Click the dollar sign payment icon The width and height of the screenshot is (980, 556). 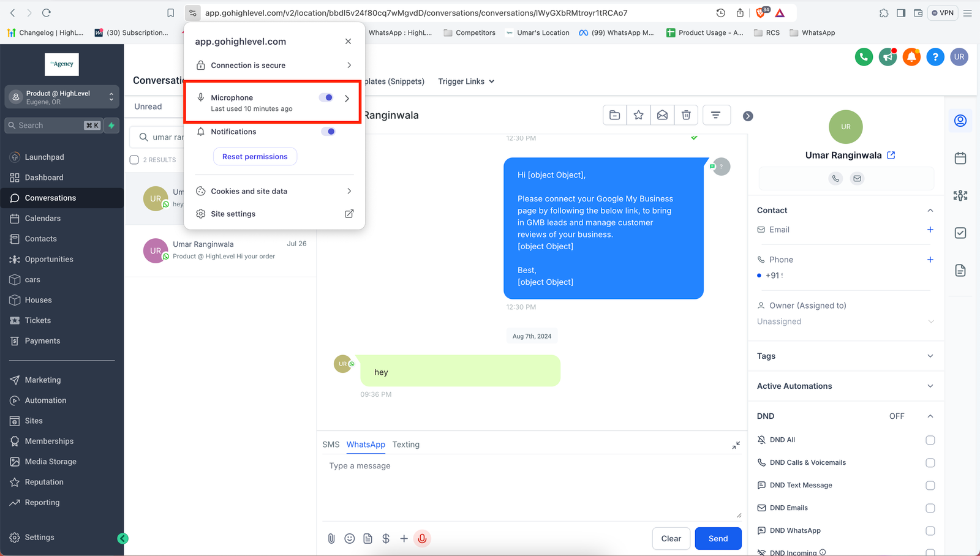click(x=386, y=538)
